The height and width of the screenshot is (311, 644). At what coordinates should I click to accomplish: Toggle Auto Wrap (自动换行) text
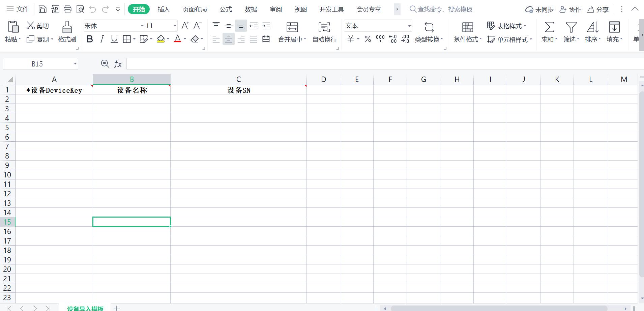(x=324, y=27)
